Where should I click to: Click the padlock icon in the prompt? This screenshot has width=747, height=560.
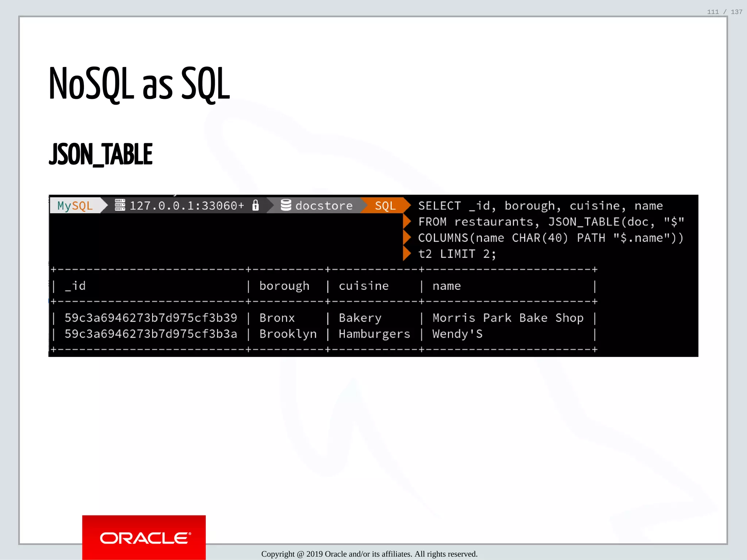click(256, 205)
